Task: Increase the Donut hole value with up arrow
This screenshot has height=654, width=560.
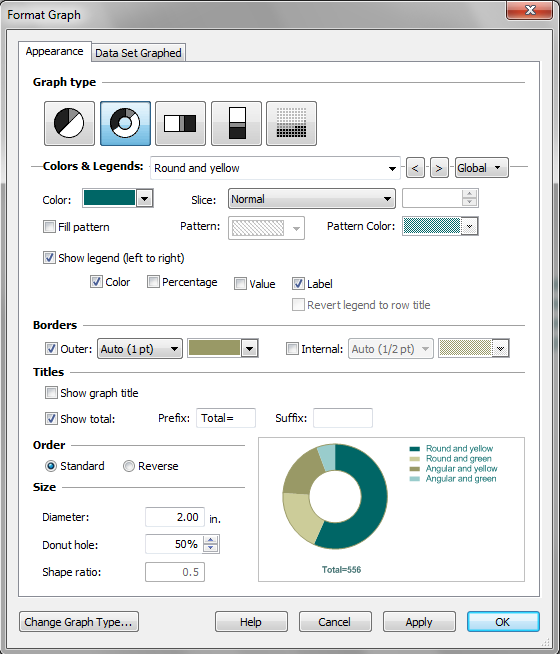Action: click(211, 540)
